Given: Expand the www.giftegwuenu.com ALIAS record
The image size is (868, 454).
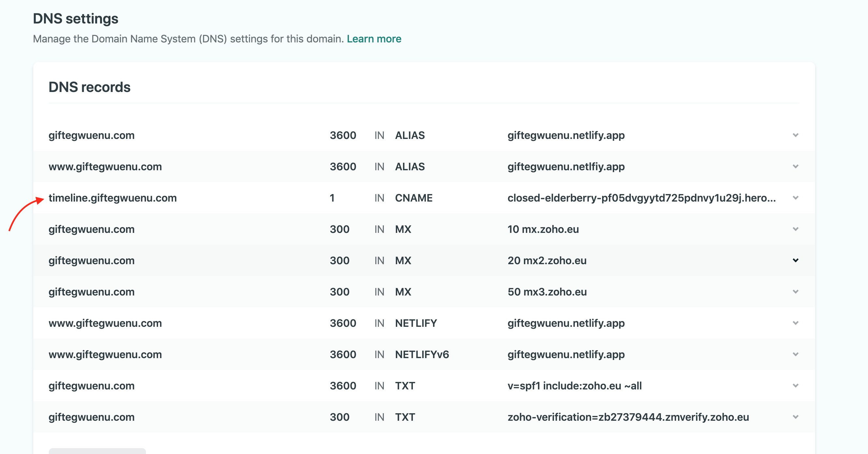Looking at the screenshot, I should tap(796, 166).
